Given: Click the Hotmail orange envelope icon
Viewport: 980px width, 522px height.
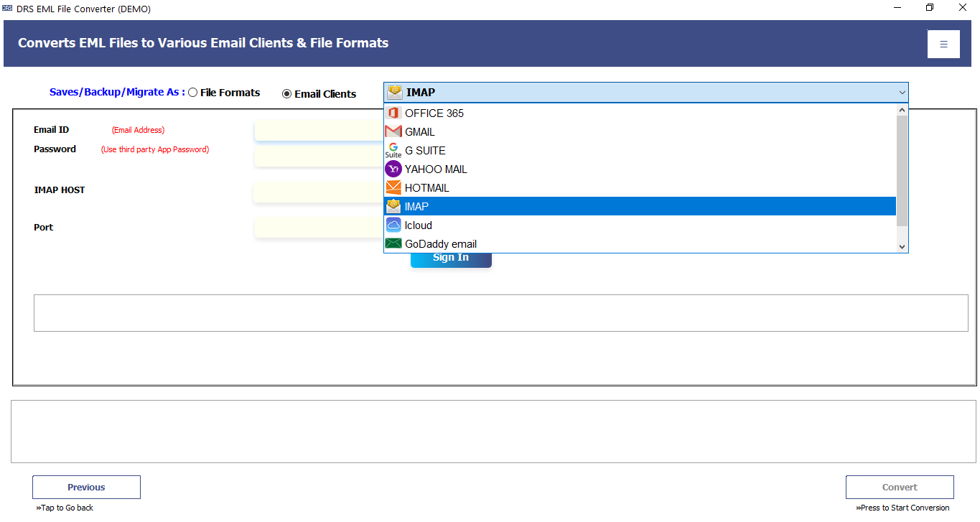Looking at the screenshot, I should [x=393, y=187].
